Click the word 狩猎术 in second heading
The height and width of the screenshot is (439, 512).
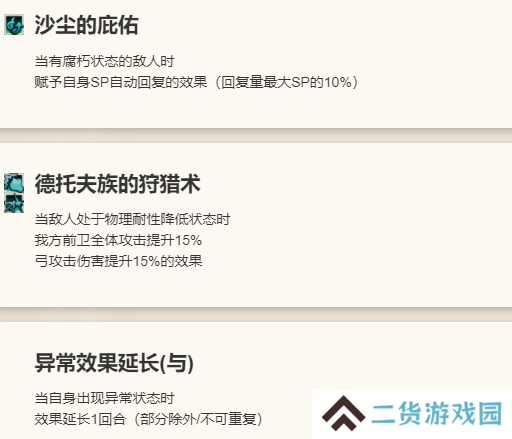coord(169,184)
